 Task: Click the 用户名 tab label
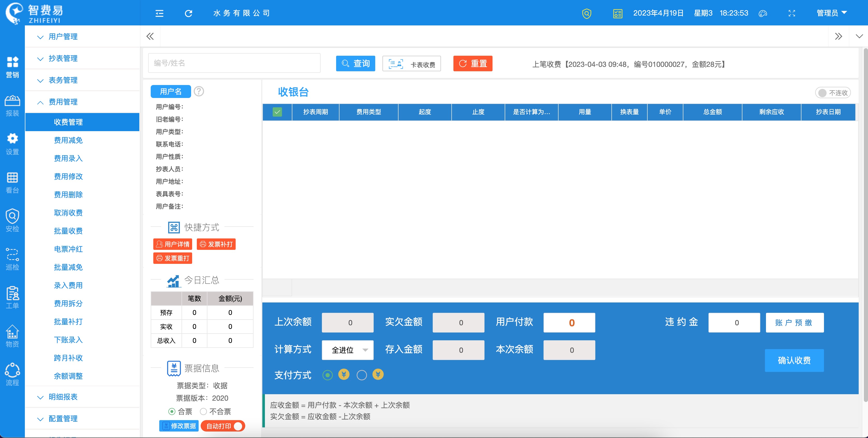click(x=171, y=91)
